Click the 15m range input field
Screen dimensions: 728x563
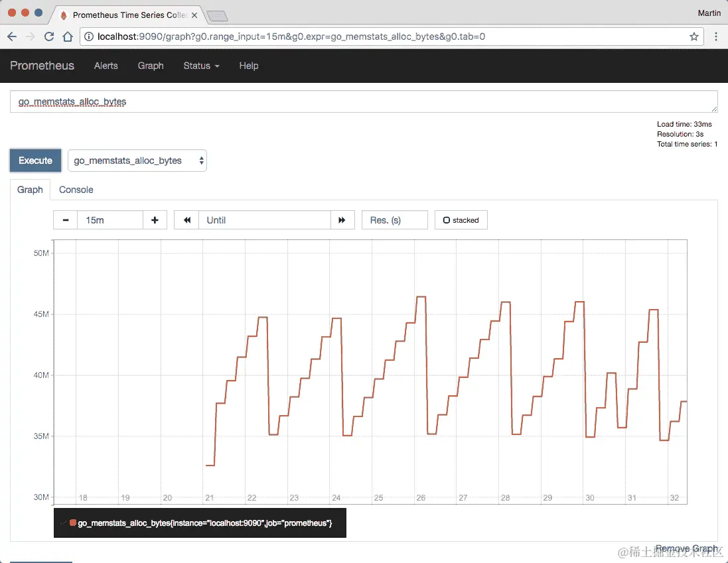coord(110,219)
